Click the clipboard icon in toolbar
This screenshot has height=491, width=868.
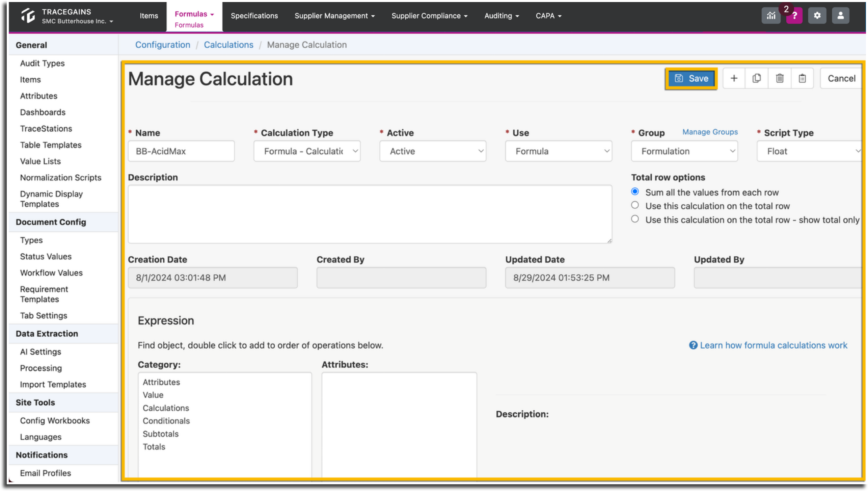coord(802,78)
